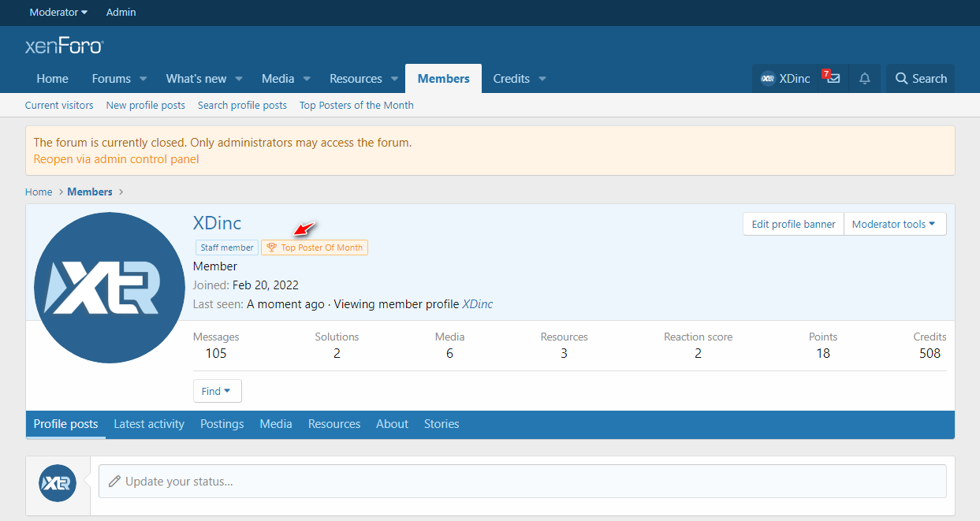Click the small avatar beside status box
Image resolution: width=980 pixels, height=521 pixels.
pyautogui.click(x=58, y=483)
